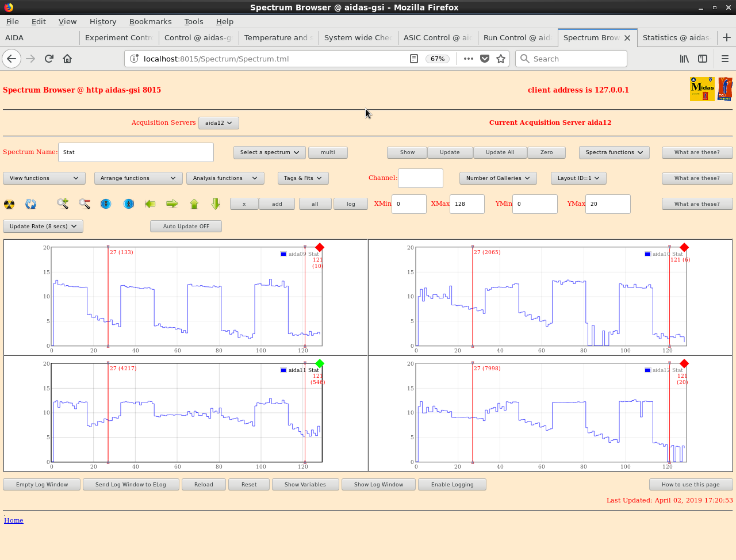Screen dimensions: 736x560
Task: Click the Show Log Window button
Action: click(x=378, y=485)
